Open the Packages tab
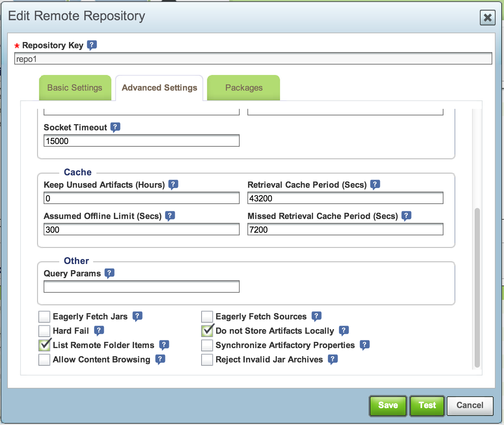Viewport: 504px width, 425px height. pos(244,88)
